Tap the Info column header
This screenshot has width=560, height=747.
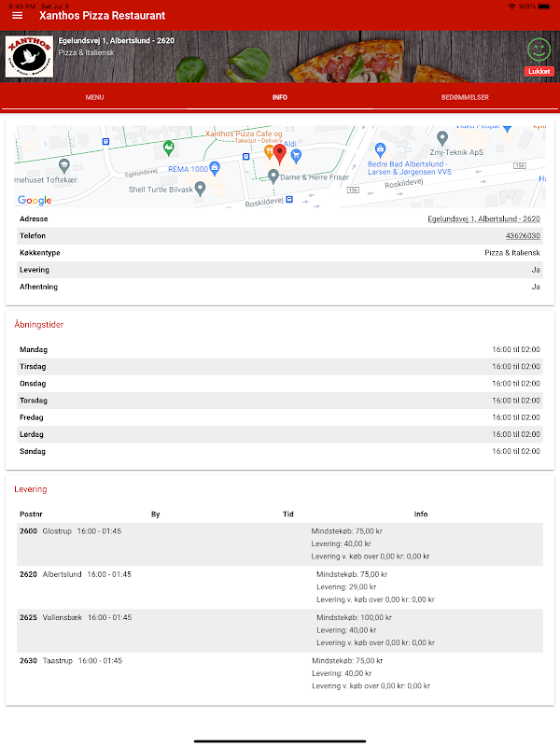pyautogui.click(x=421, y=514)
